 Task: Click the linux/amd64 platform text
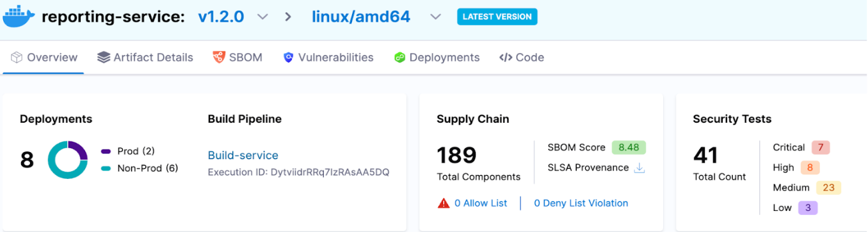click(x=361, y=17)
